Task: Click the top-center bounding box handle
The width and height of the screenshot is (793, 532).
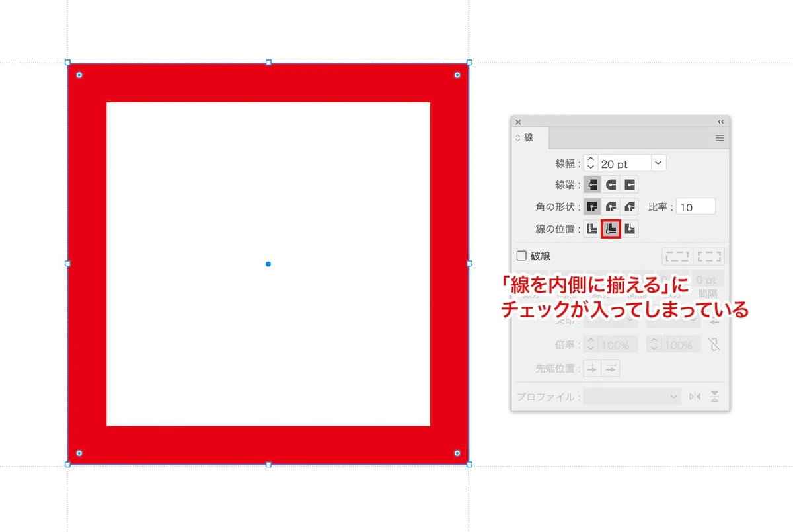Action: (x=268, y=63)
